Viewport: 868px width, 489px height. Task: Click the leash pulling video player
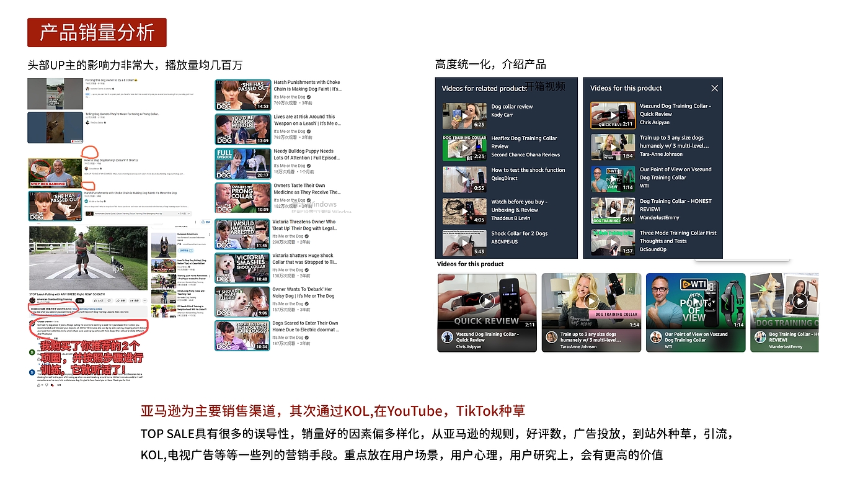[88, 258]
